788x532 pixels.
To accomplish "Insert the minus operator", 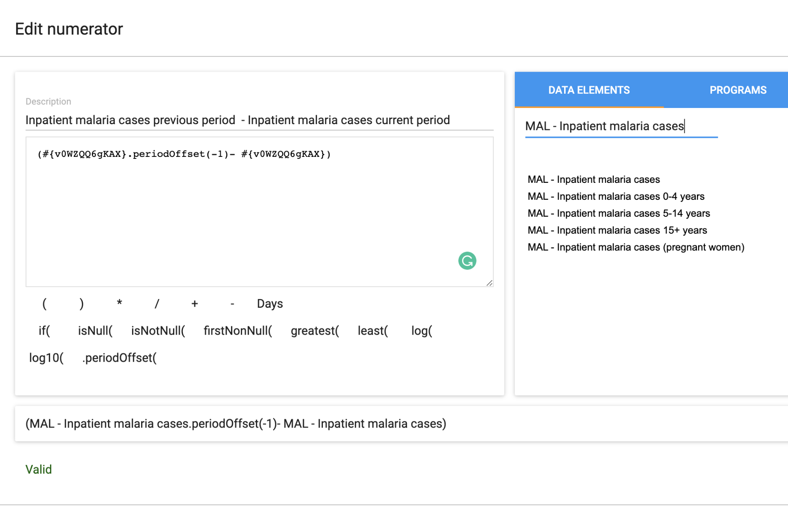I will pyautogui.click(x=232, y=303).
